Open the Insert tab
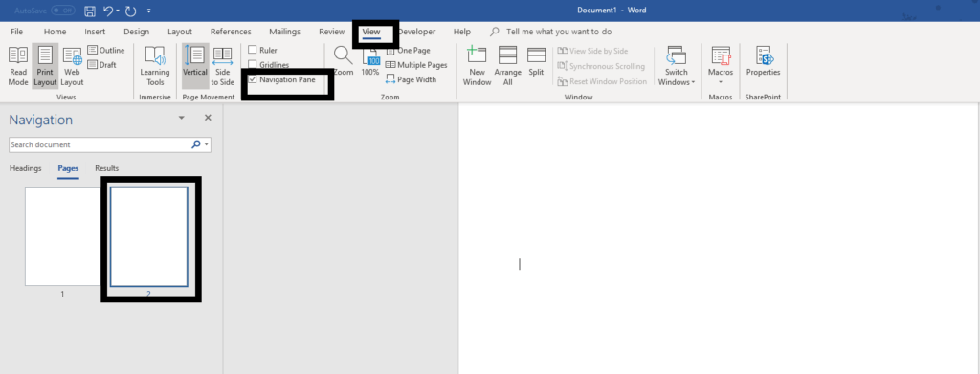The width and height of the screenshot is (980, 374). coord(95,32)
